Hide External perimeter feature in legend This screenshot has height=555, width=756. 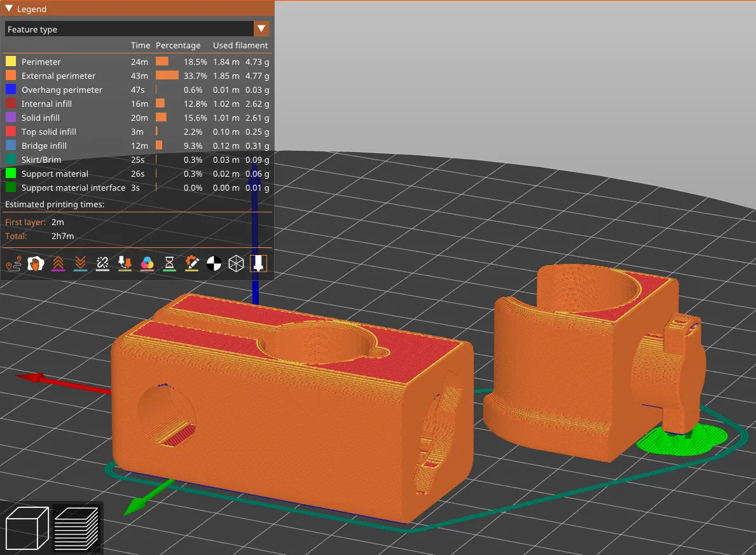click(58, 76)
